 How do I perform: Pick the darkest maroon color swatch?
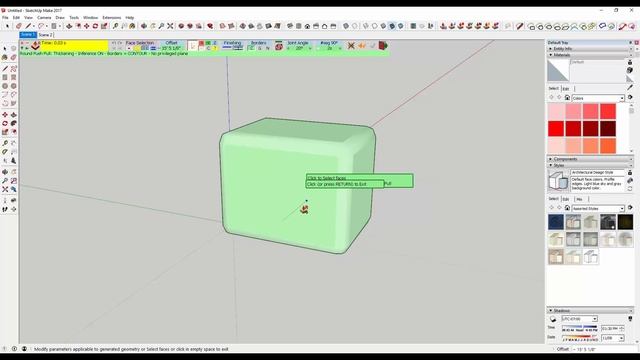[608, 129]
